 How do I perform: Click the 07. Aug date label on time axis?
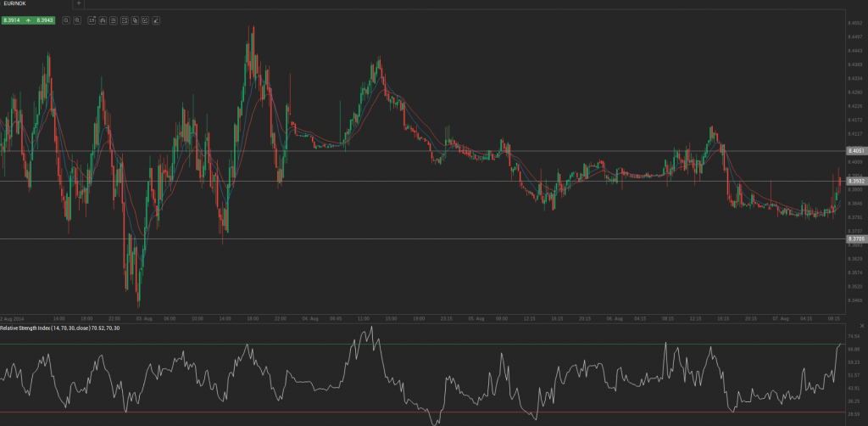coord(781,319)
